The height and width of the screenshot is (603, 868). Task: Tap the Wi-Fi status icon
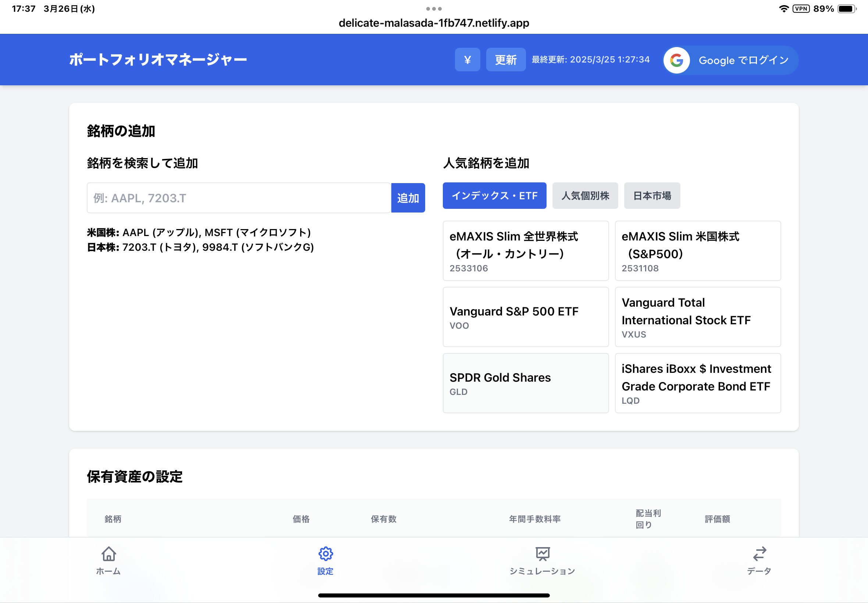(x=784, y=9)
